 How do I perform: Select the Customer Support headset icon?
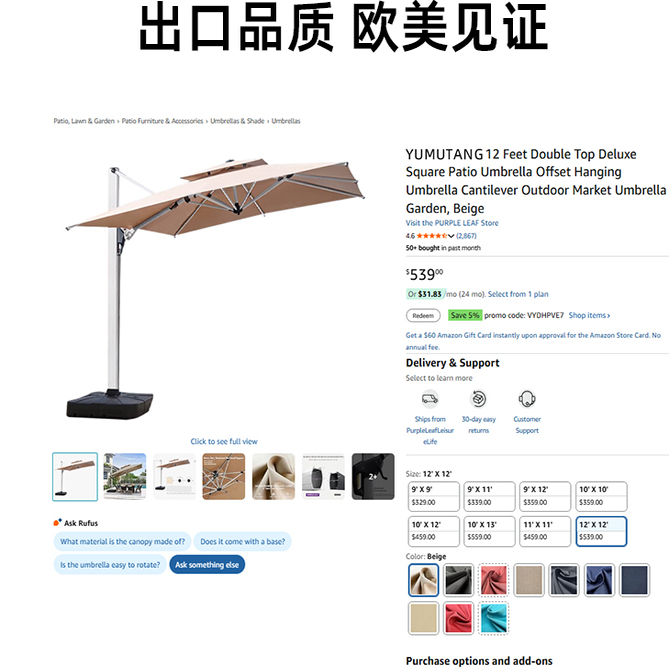point(527,399)
